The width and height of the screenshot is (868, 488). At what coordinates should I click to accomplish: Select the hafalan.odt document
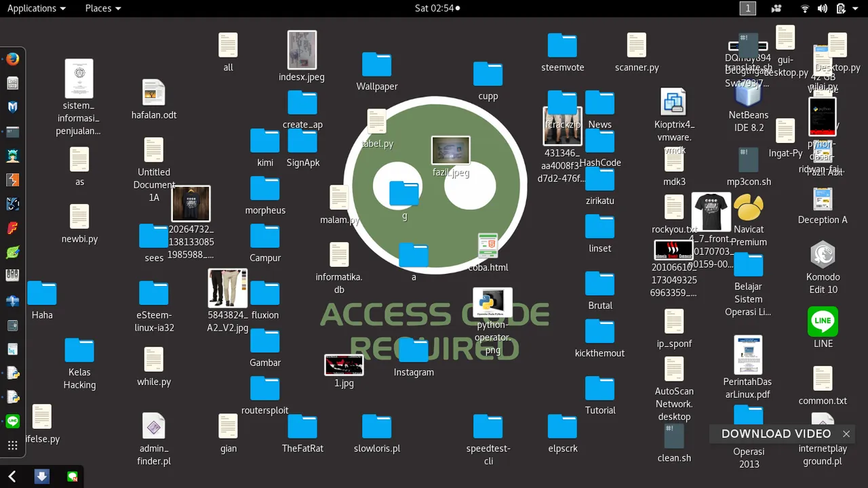[154, 93]
